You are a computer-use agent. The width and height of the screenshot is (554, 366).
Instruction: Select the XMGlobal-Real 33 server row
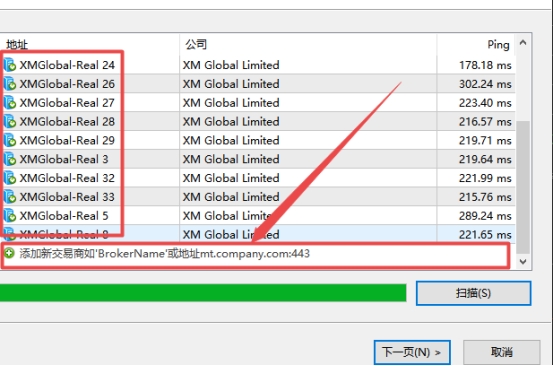point(258,197)
